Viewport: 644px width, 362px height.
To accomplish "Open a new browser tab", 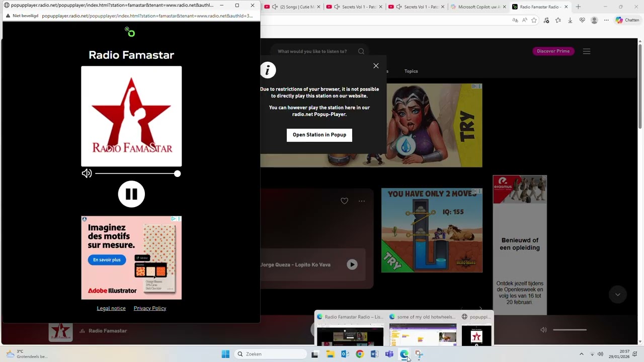I will click(x=578, y=7).
